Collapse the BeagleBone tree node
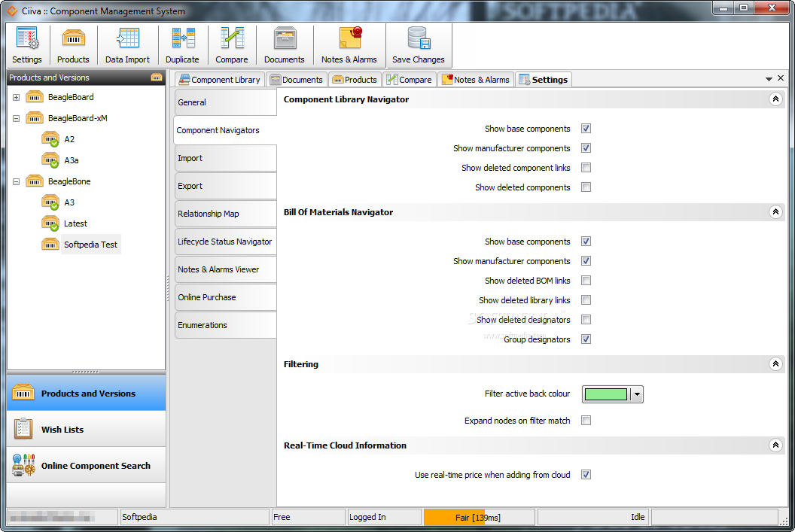The image size is (795, 532). click(17, 181)
